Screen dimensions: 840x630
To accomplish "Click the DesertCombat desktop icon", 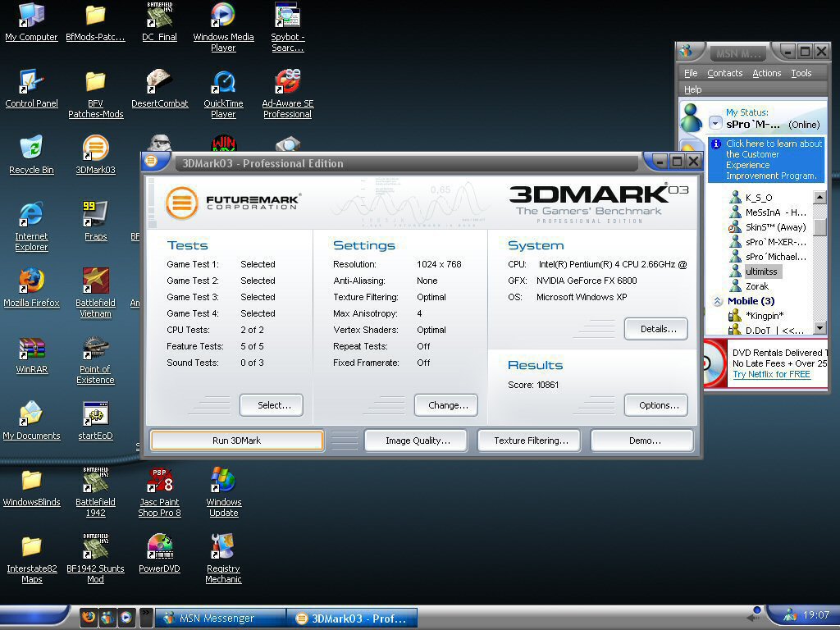I will click(160, 89).
